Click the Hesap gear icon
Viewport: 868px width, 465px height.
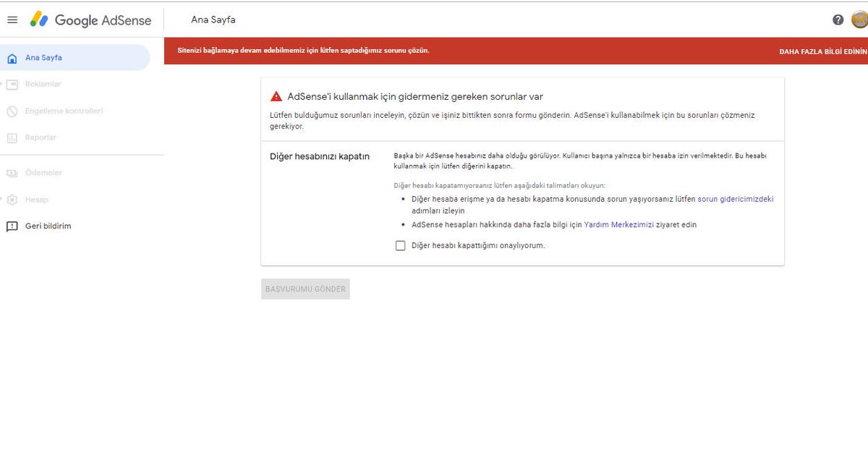tap(12, 200)
